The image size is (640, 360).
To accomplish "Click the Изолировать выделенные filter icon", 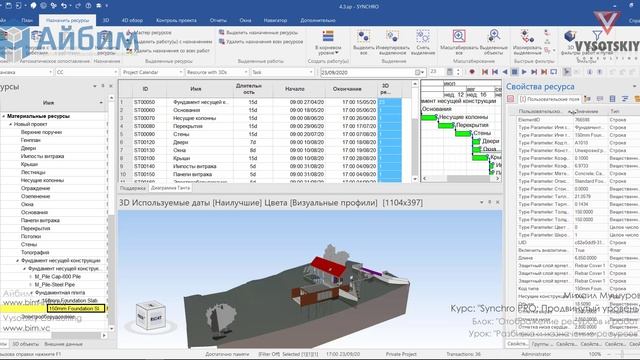I will pyautogui.click(x=527, y=36).
